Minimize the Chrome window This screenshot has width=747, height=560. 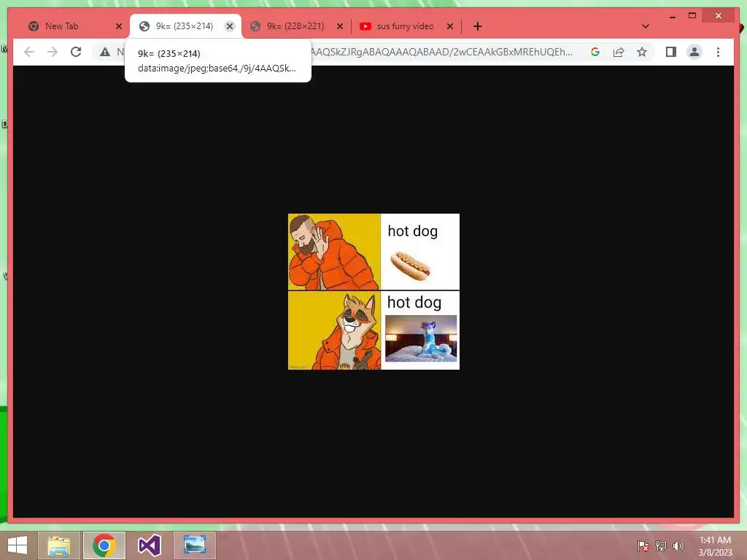pyautogui.click(x=672, y=16)
